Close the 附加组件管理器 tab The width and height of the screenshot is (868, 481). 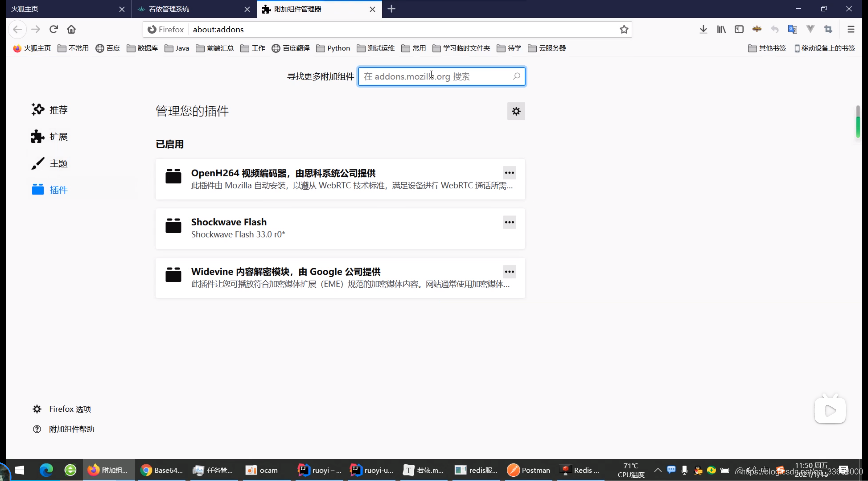(372, 9)
